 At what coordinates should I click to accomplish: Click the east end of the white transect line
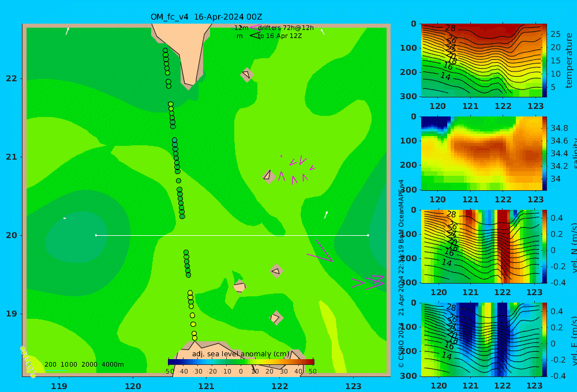(368, 235)
